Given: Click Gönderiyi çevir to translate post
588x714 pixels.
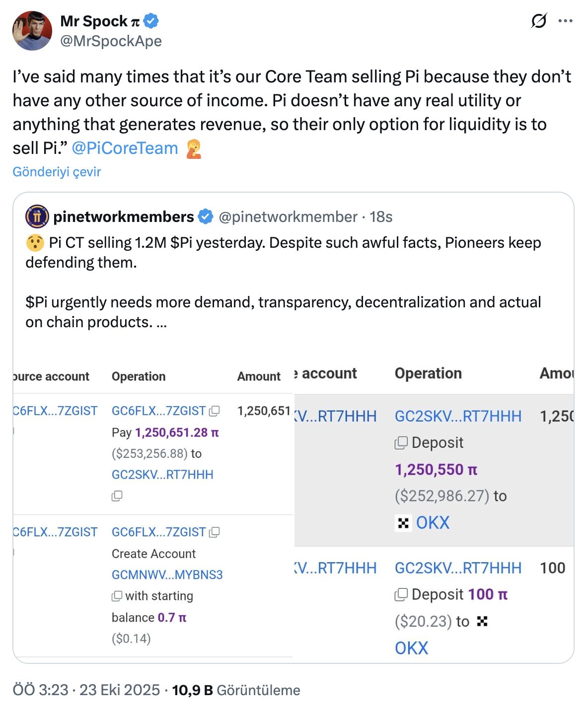Looking at the screenshot, I should pos(57,172).
